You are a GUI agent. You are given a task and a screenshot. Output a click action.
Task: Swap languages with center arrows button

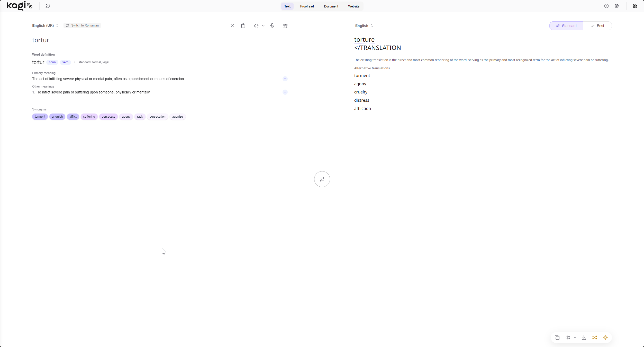(322, 179)
